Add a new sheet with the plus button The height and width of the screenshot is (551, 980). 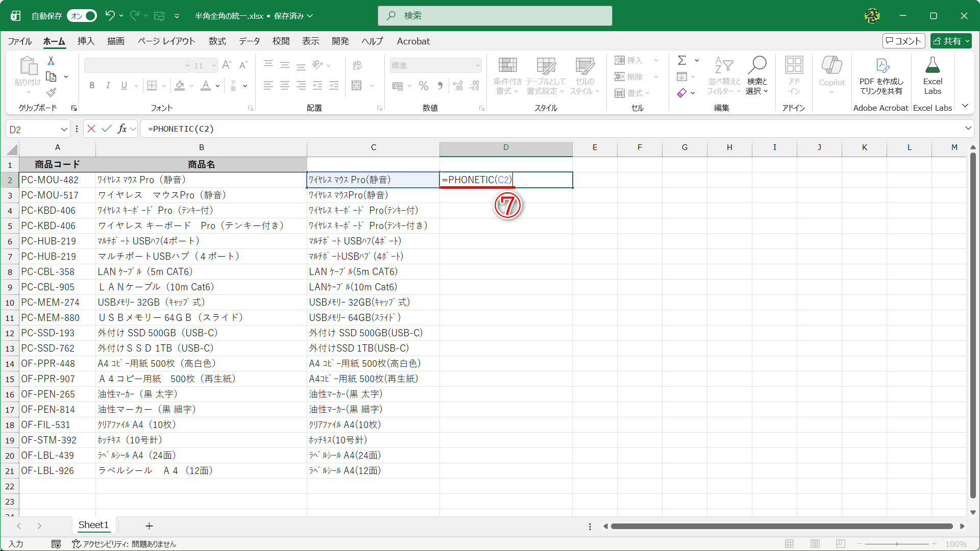(149, 525)
